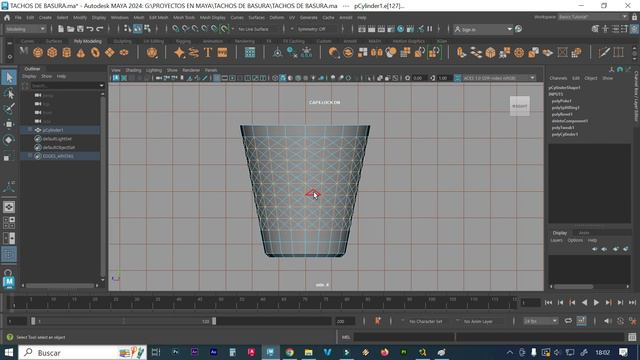Viewport: 640px width, 360px height.
Task: Open the Mesh Display menu
Action: [x=212, y=18]
